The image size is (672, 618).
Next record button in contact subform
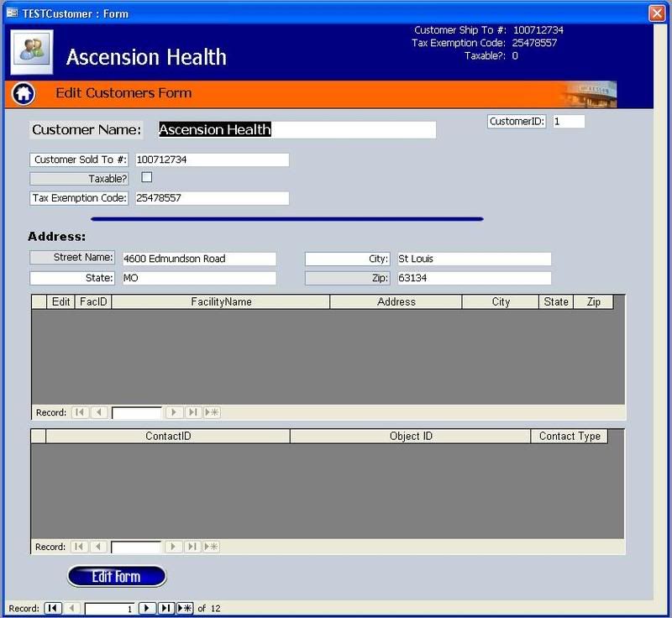point(173,547)
